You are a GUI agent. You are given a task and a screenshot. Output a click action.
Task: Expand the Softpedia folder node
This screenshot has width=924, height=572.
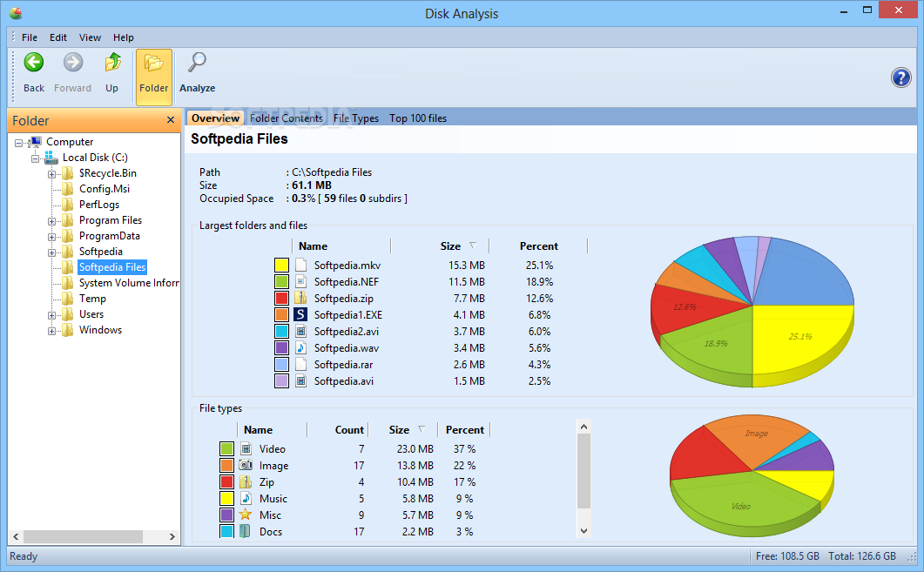point(52,252)
